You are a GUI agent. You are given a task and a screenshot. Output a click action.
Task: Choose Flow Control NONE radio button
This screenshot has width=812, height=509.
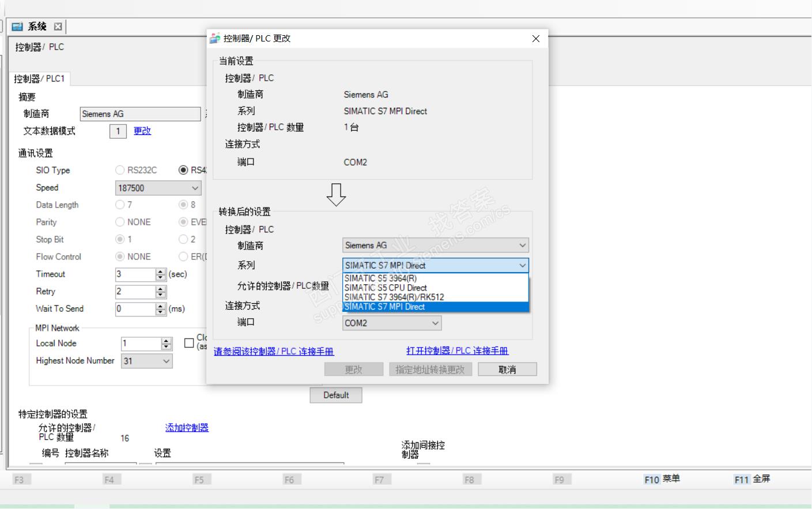click(x=120, y=257)
